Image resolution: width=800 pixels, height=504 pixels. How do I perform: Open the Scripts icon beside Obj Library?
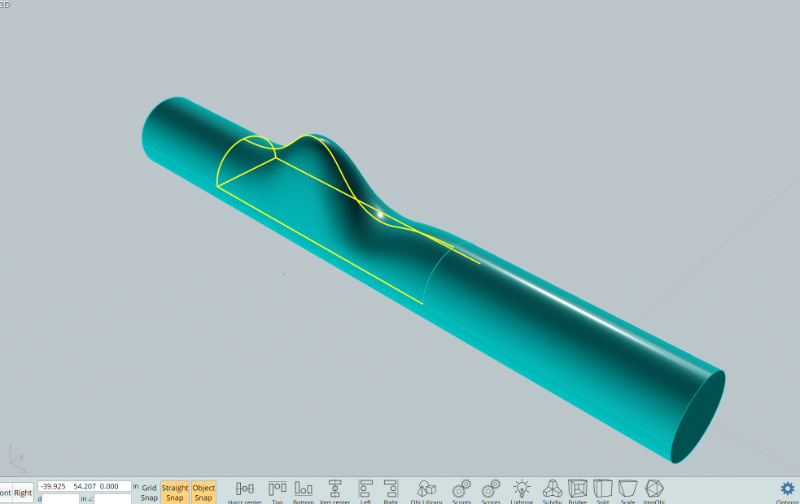click(x=462, y=490)
